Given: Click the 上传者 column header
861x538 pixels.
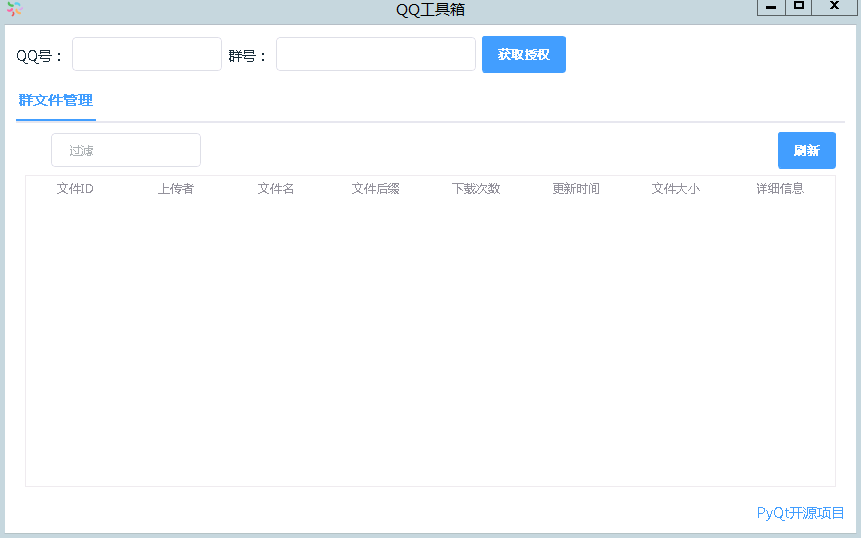Looking at the screenshot, I should pos(176,189).
